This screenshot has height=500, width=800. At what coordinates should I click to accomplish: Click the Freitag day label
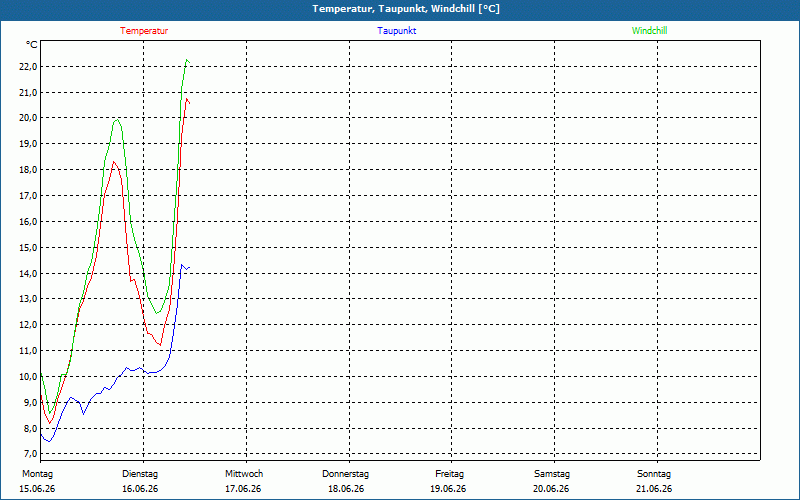(449, 474)
